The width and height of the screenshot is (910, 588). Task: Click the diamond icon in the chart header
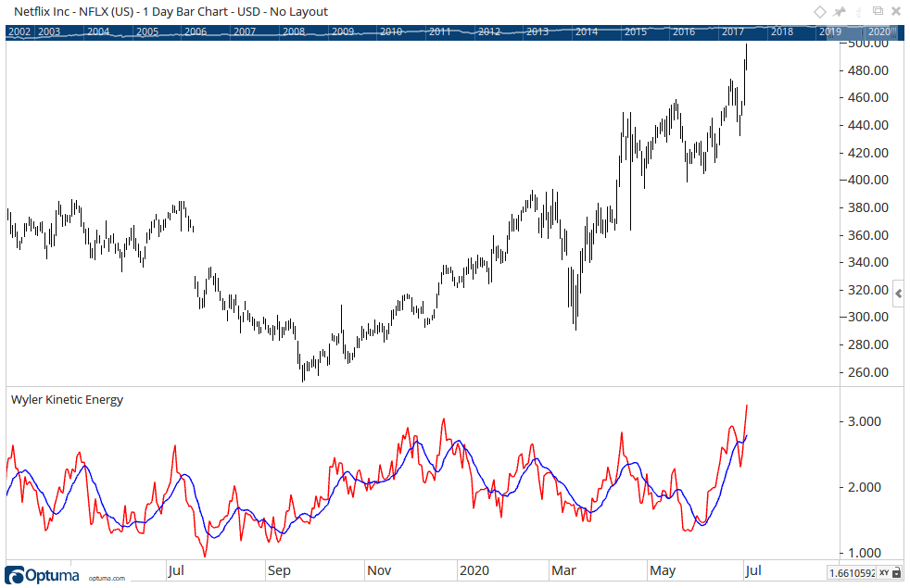pos(819,12)
